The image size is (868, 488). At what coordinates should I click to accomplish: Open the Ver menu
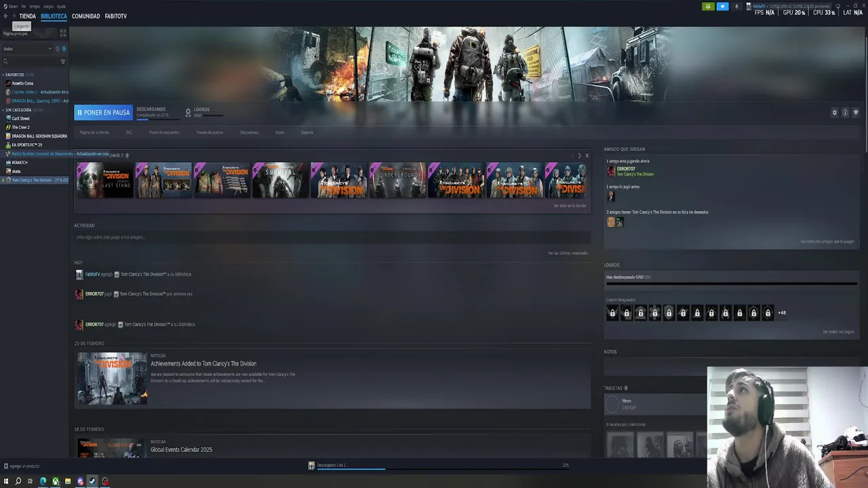coord(23,6)
